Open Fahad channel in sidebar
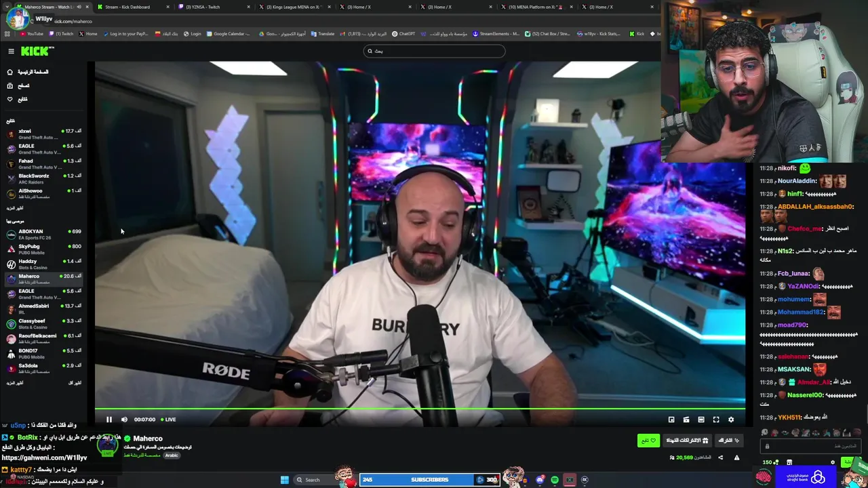The width and height of the screenshot is (868, 488). tap(44, 164)
